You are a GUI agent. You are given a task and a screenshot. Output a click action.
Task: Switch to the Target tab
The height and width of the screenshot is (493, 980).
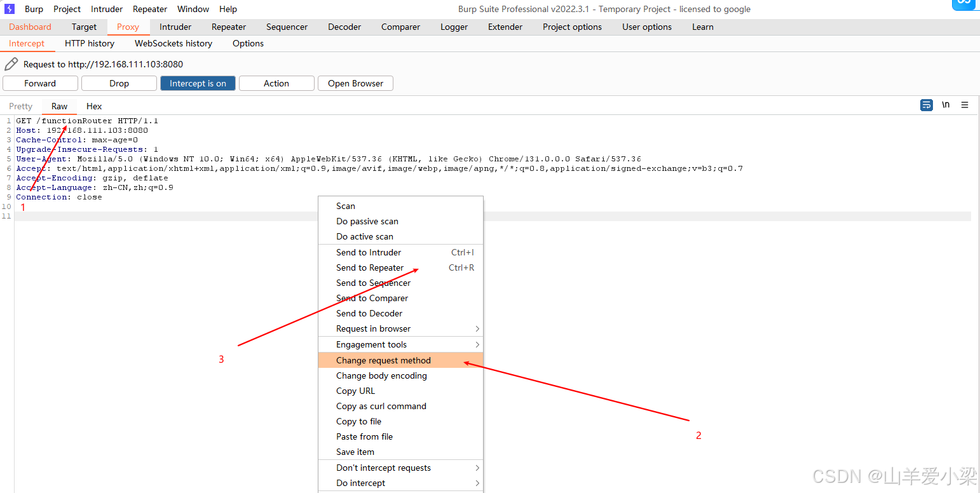point(84,27)
